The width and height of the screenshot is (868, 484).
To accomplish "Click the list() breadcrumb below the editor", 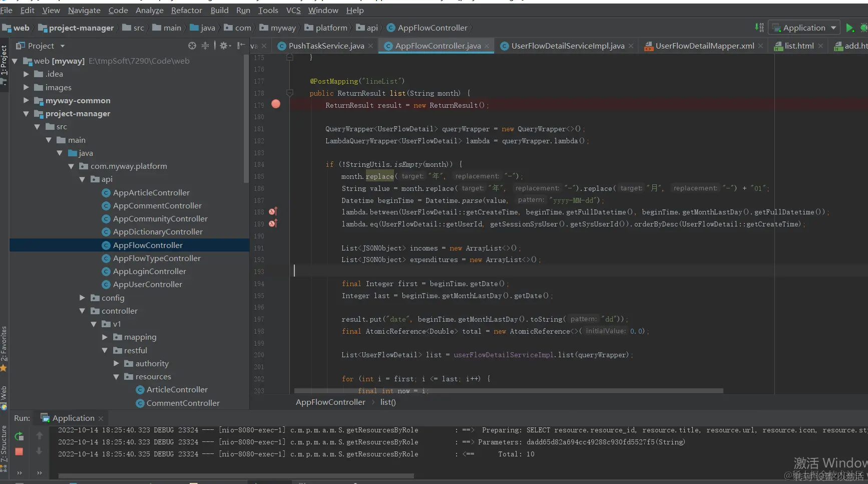I will 388,402.
